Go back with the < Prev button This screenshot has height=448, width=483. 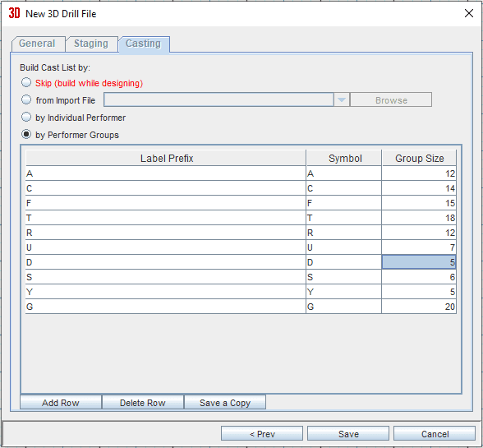[262, 433]
